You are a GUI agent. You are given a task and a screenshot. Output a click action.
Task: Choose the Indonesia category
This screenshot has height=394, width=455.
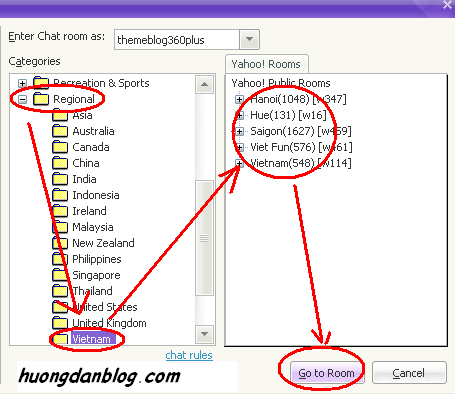point(96,195)
